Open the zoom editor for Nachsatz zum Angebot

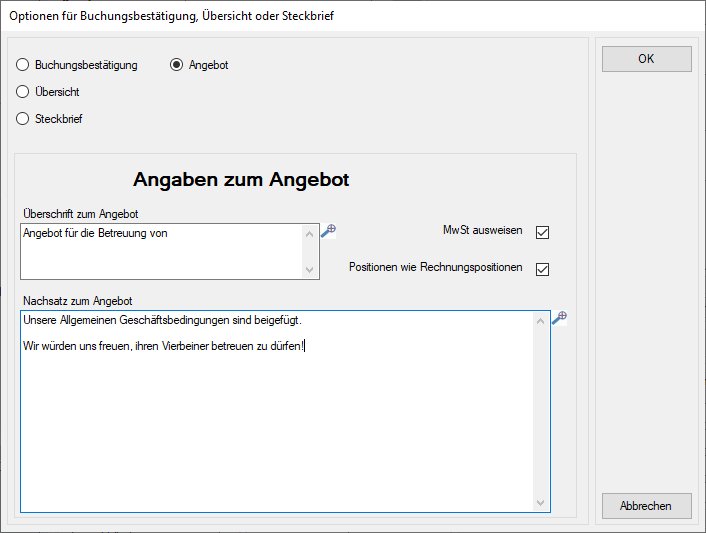click(x=559, y=318)
